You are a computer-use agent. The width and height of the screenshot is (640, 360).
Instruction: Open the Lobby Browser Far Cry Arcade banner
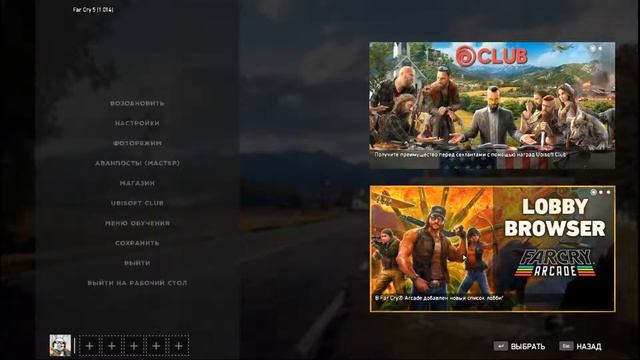(x=493, y=249)
